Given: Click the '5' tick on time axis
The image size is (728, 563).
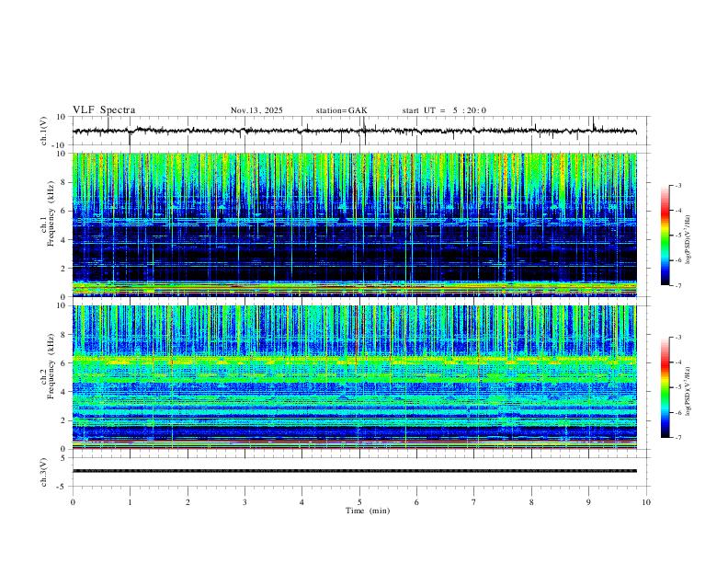Looking at the screenshot, I should click(x=359, y=502).
